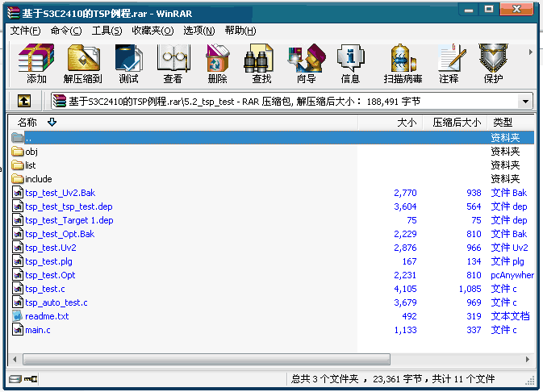Click the 删除 (Delete) toolbar icon
This screenshot has height=392, width=543.
coord(217,64)
